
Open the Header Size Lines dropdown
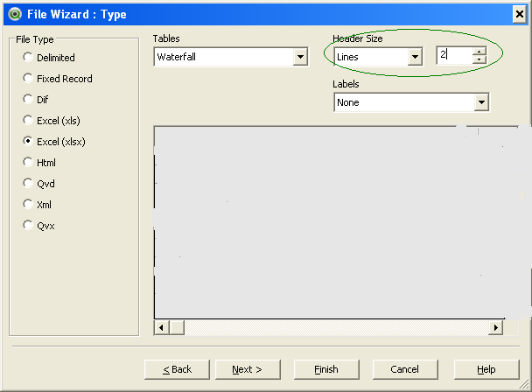point(378,57)
